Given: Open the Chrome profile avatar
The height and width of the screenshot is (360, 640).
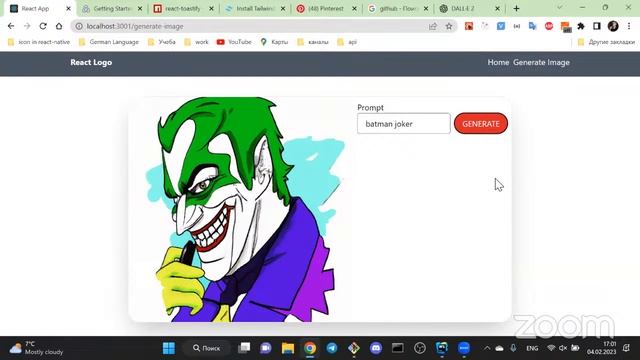Looking at the screenshot, I should click(x=613, y=26).
